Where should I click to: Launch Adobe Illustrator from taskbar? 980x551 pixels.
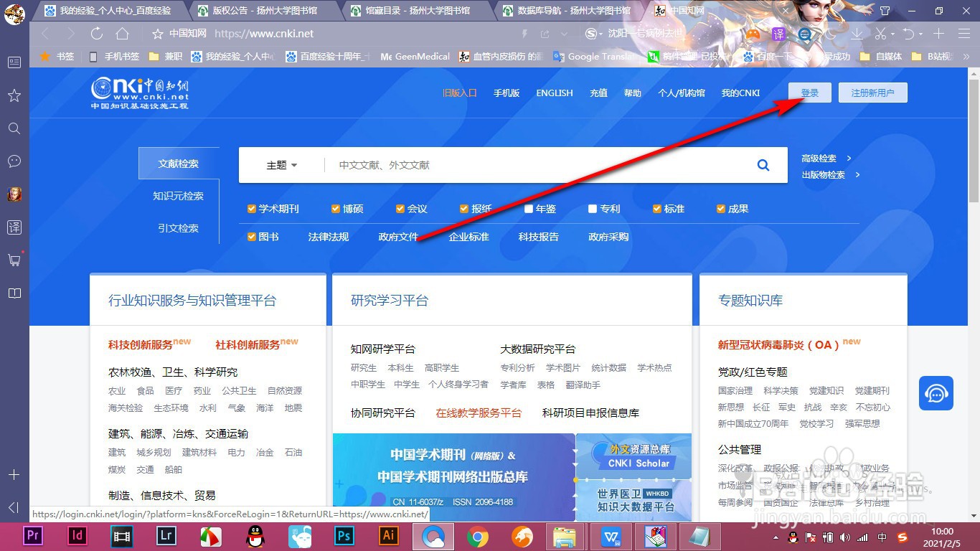pos(389,536)
